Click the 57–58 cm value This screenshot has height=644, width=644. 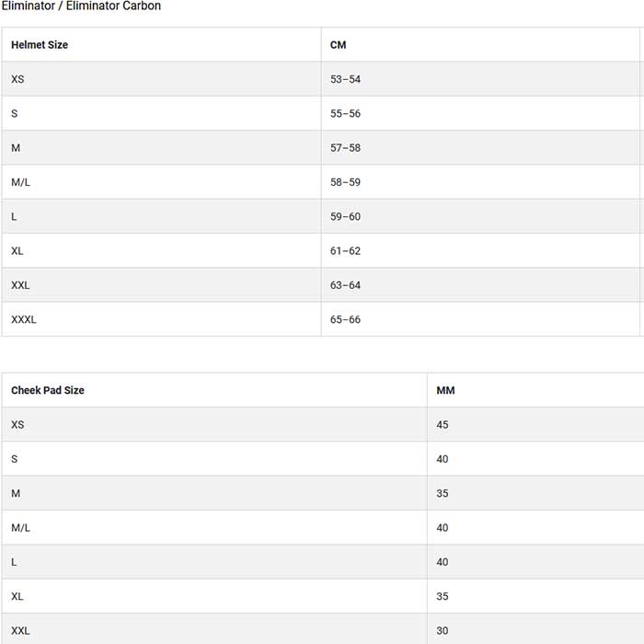tap(345, 148)
